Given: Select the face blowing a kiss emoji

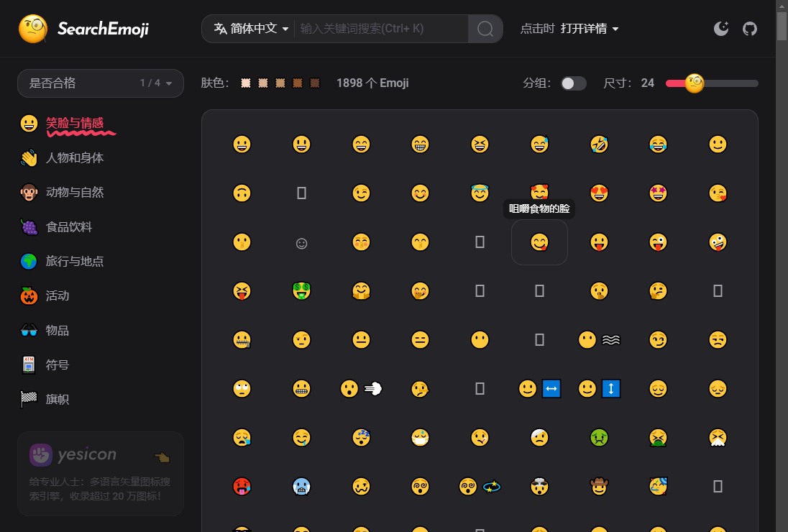Looking at the screenshot, I should 718,193.
